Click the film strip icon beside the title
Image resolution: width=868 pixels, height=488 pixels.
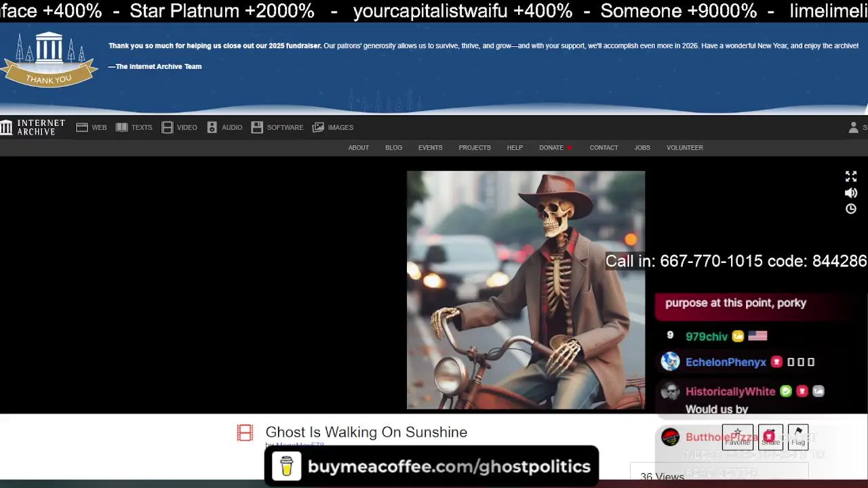coord(245,432)
